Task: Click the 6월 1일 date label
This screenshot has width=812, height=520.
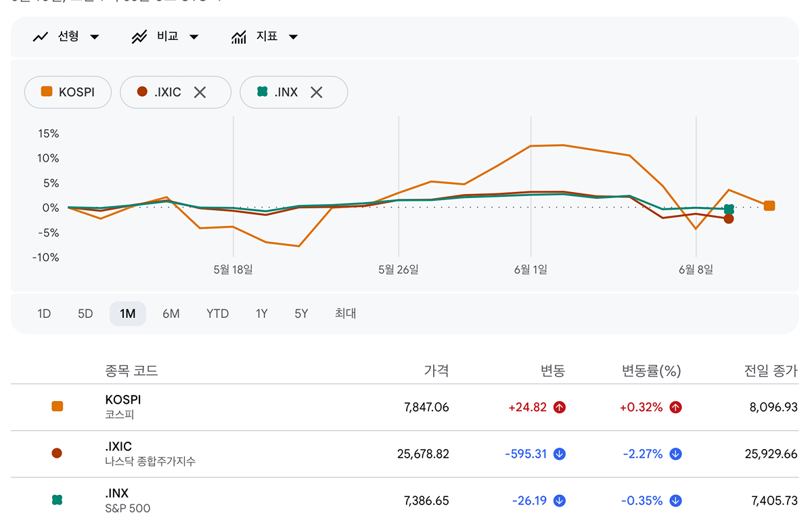Action: click(x=531, y=269)
